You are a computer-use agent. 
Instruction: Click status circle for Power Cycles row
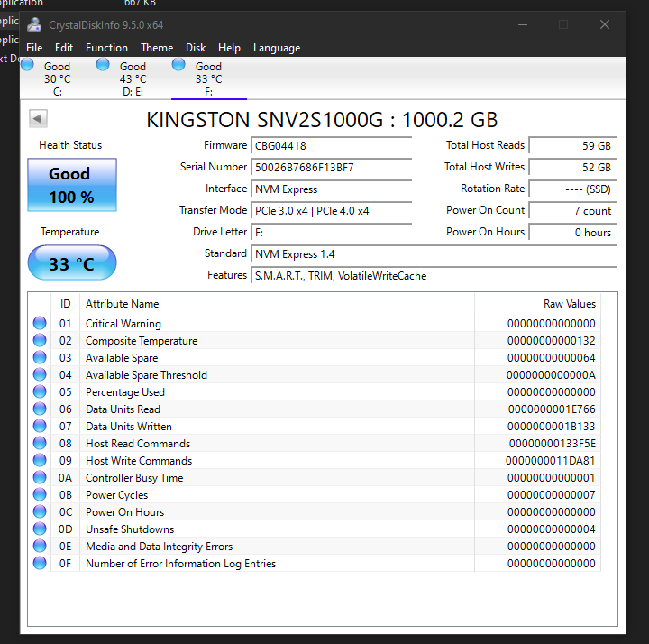(40, 494)
